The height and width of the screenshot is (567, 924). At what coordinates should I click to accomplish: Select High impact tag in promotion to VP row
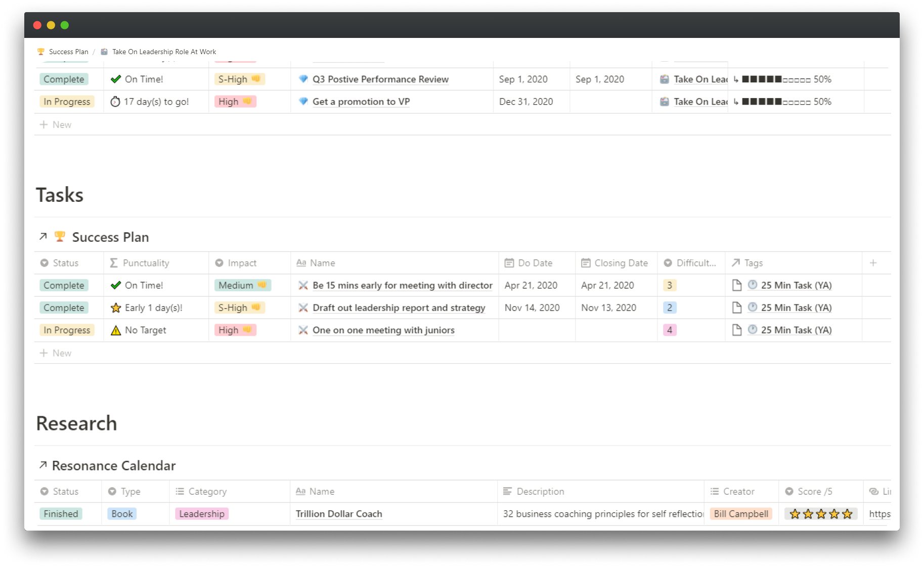click(235, 101)
